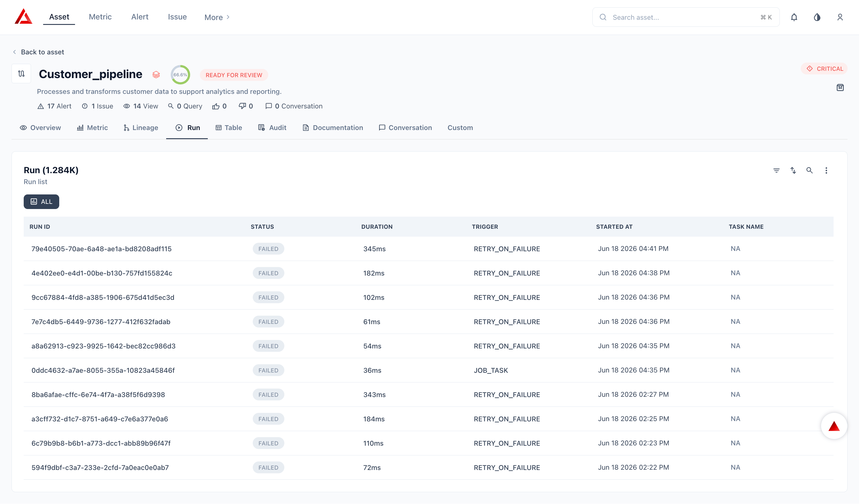860x504 pixels.
Task: Open Asset in top navigation
Action: 59,17
